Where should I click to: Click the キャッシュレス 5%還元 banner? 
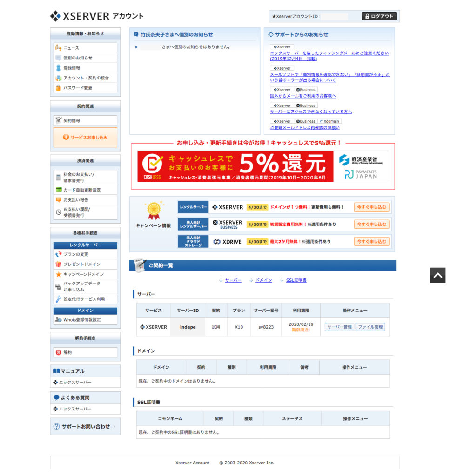263,166
